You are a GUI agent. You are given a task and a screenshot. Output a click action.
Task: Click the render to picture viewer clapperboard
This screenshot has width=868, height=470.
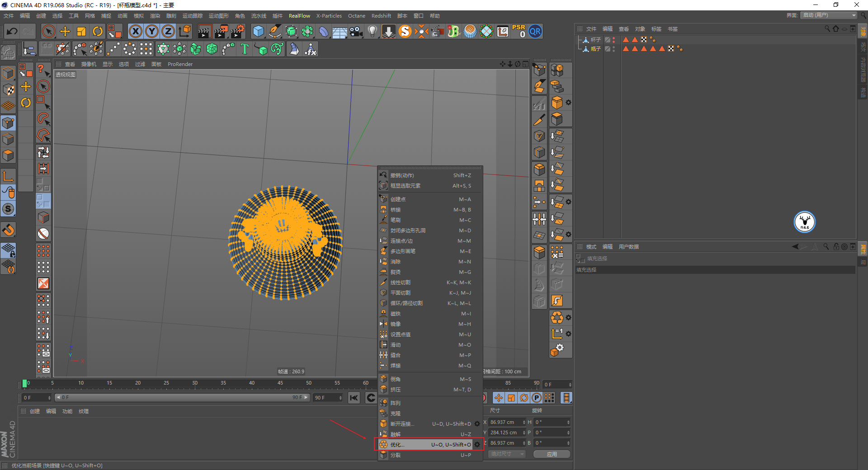(221, 31)
